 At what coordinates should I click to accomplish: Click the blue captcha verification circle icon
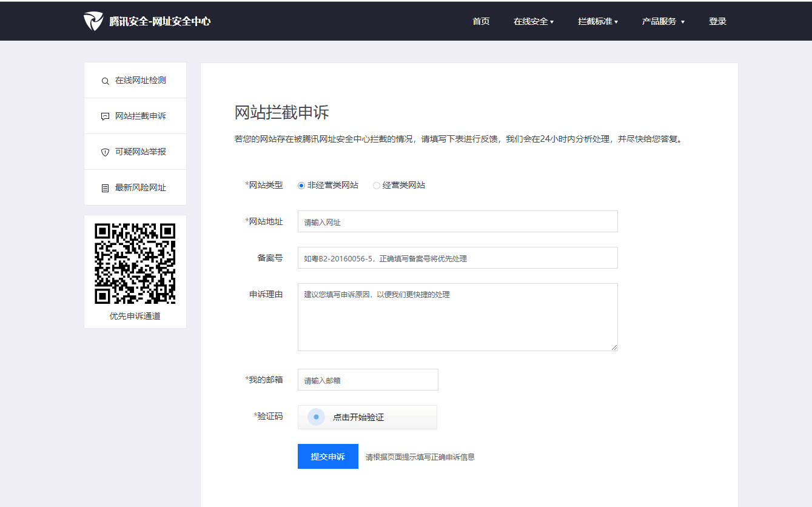tap(316, 417)
